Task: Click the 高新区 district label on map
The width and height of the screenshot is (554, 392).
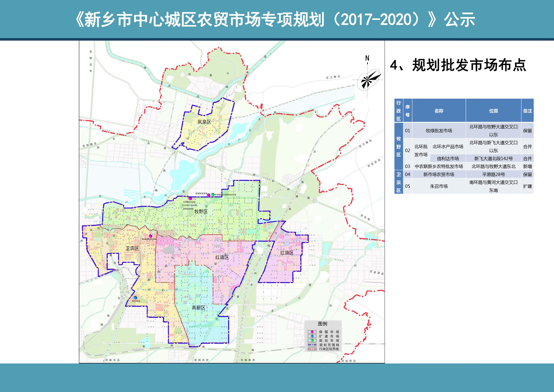Action: click(x=198, y=308)
